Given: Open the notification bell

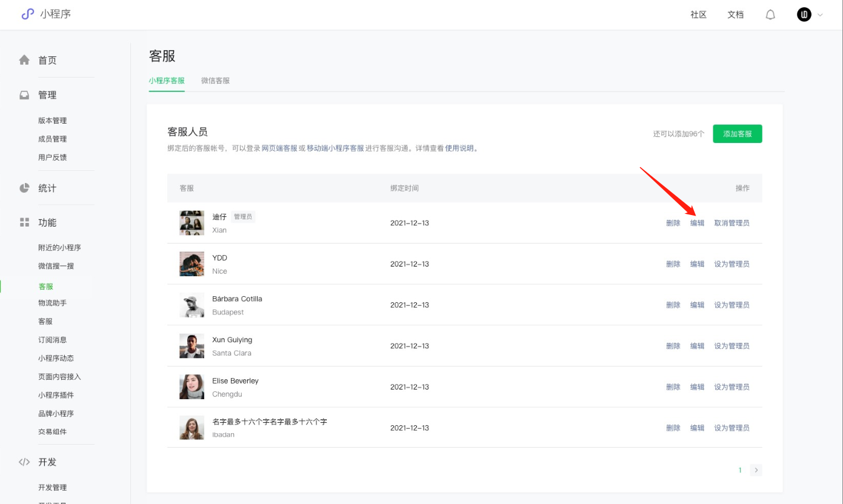Looking at the screenshot, I should point(770,15).
